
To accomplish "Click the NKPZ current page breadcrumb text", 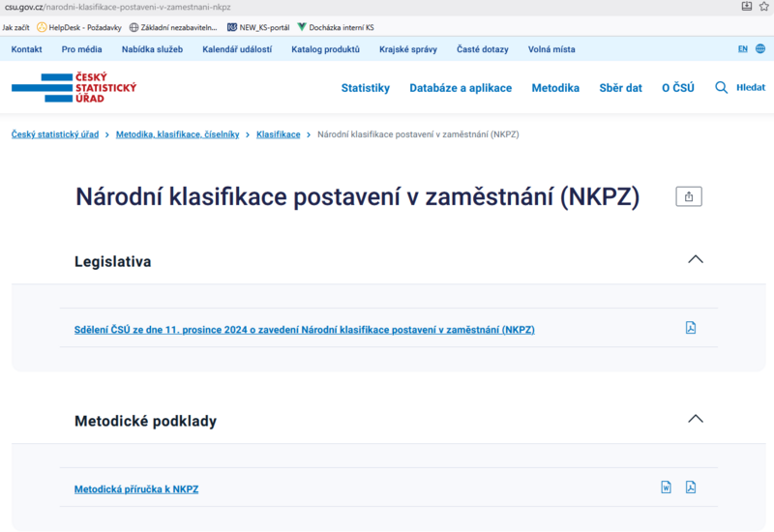I will point(418,134).
